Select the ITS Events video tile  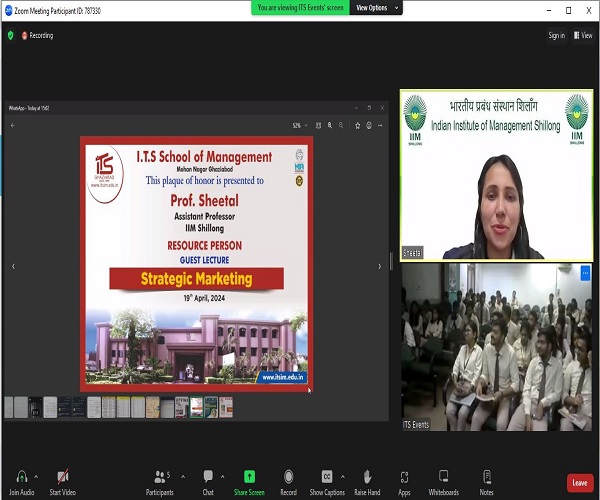point(496,347)
